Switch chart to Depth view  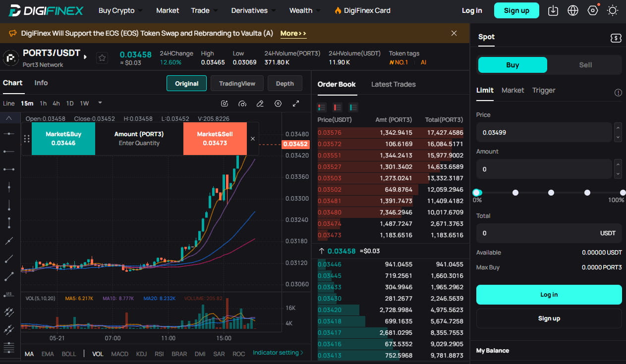[x=285, y=83]
